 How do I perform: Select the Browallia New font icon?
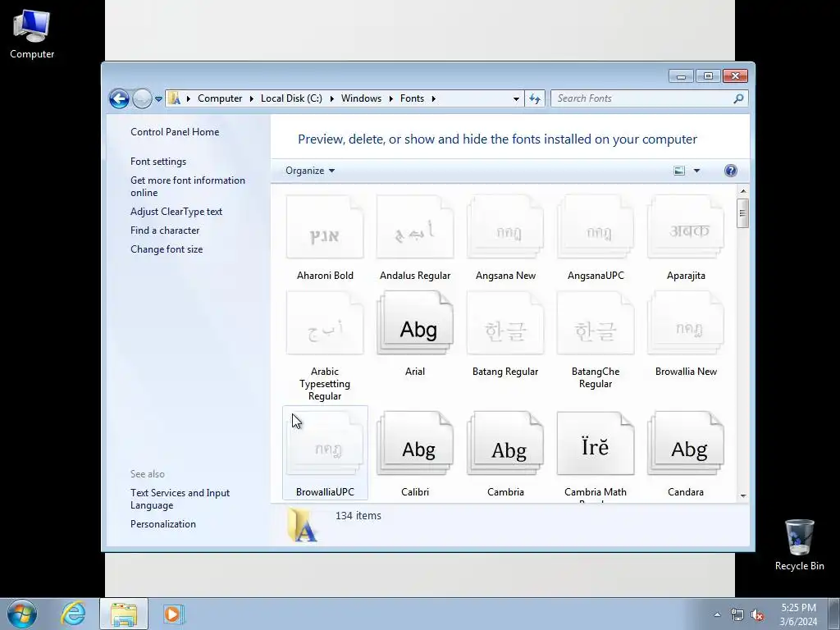686,323
